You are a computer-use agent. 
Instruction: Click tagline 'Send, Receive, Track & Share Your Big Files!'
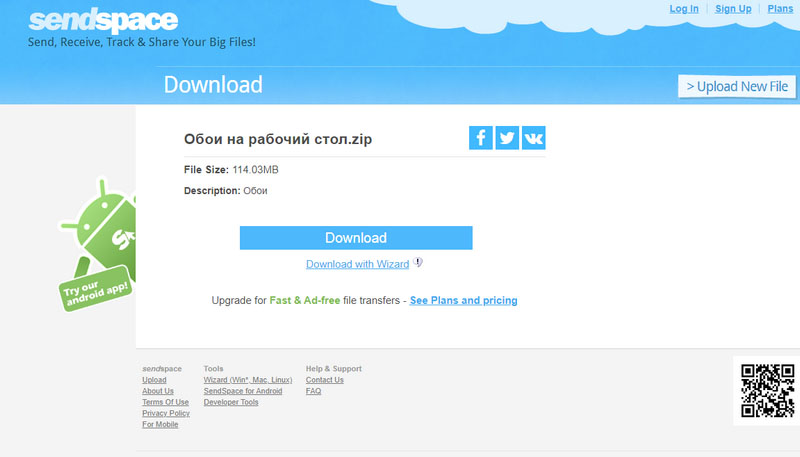142,42
